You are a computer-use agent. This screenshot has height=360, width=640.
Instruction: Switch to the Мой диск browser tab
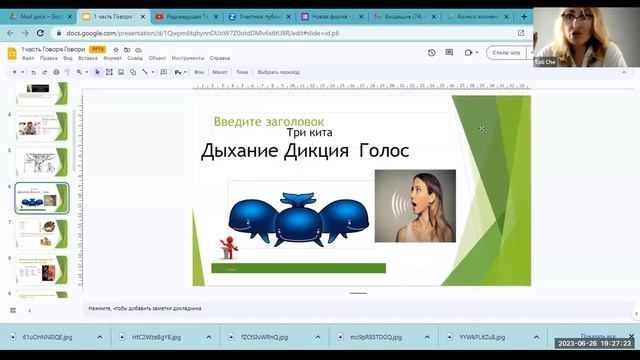41,17
